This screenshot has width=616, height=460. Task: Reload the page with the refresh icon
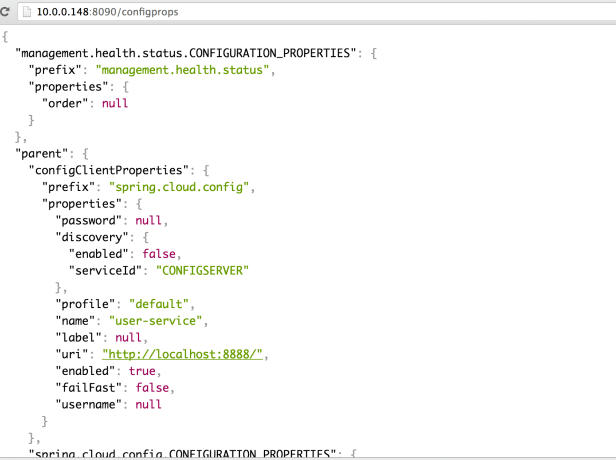(5, 12)
